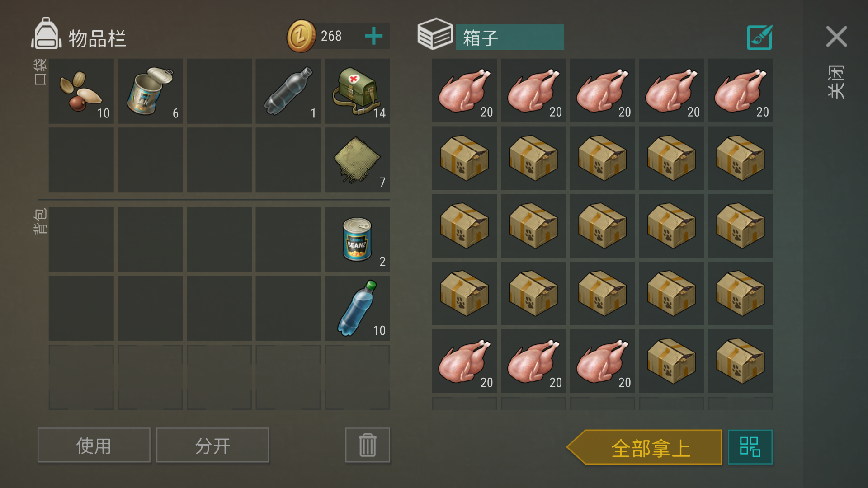This screenshot has width=868, height=488.
Task: Click the 分开 (Split) button
Action: click(212, 445)
